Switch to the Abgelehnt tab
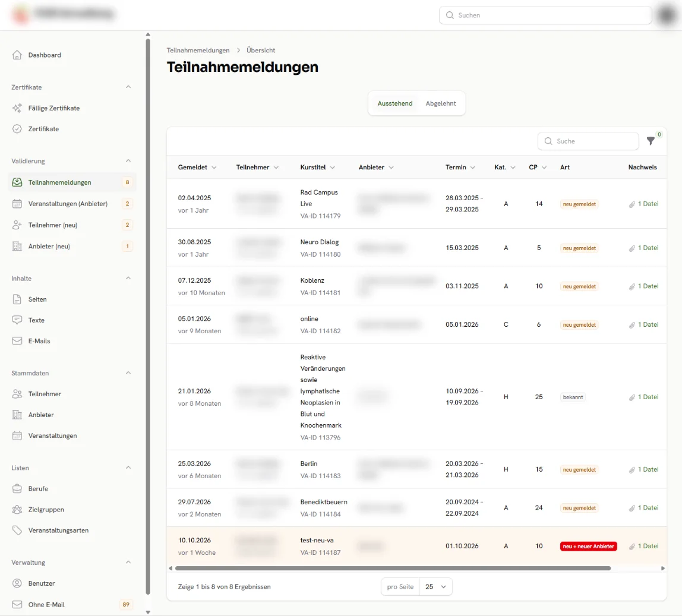682x616 pixels. tap(441, 103)
